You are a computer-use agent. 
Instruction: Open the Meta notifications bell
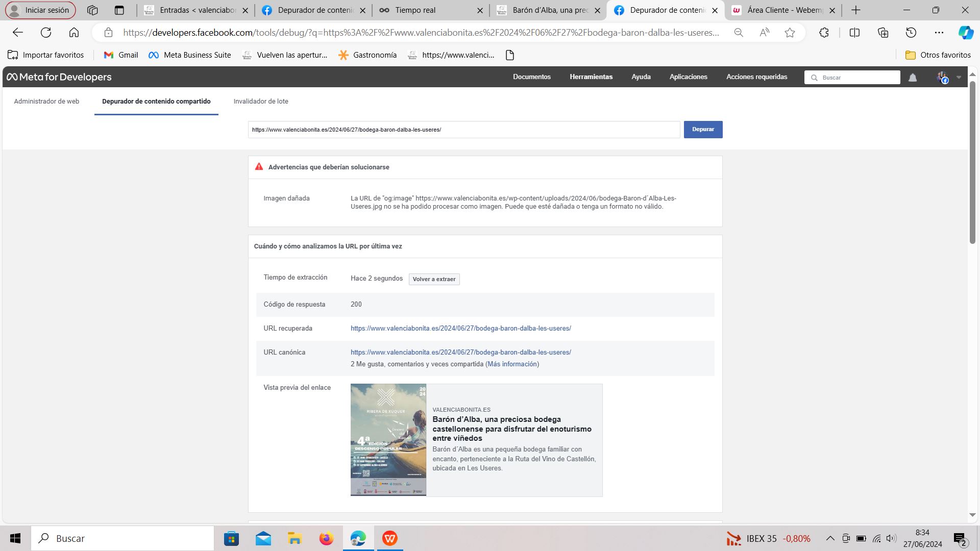913,78
